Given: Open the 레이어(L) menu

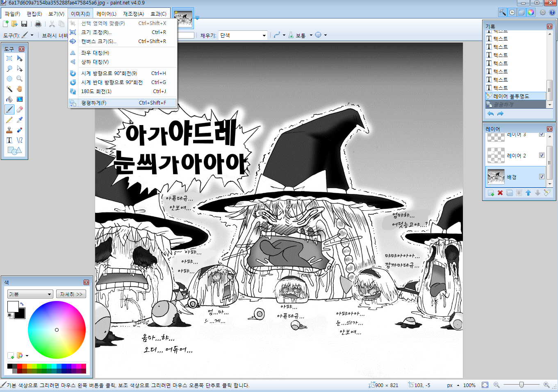Looking at the screenshot, I should click(107, 14).
